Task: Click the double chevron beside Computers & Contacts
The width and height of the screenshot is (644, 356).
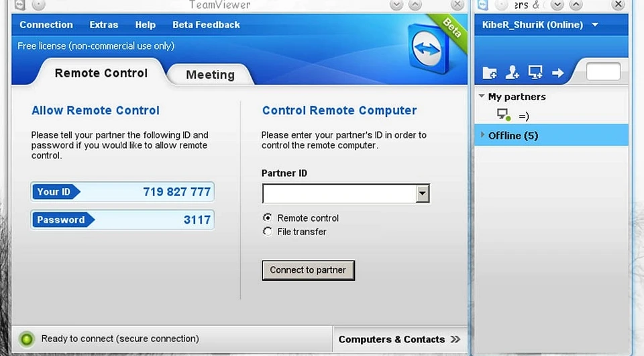Action: pyautogui.click(x=455, y=339)
